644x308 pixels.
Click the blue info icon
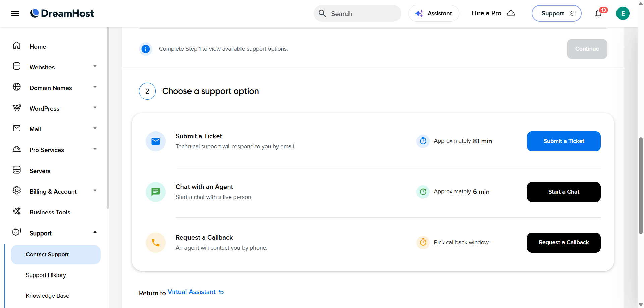[x=146, y=49]
